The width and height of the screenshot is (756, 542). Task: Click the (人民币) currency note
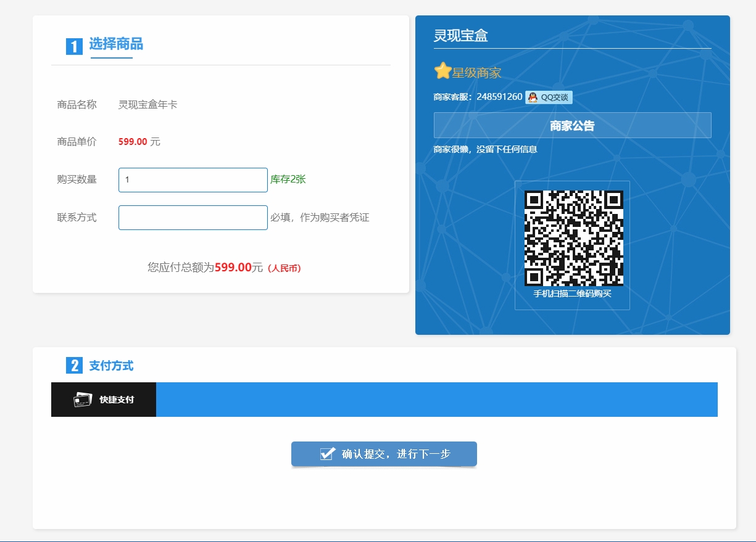point(285,268)
